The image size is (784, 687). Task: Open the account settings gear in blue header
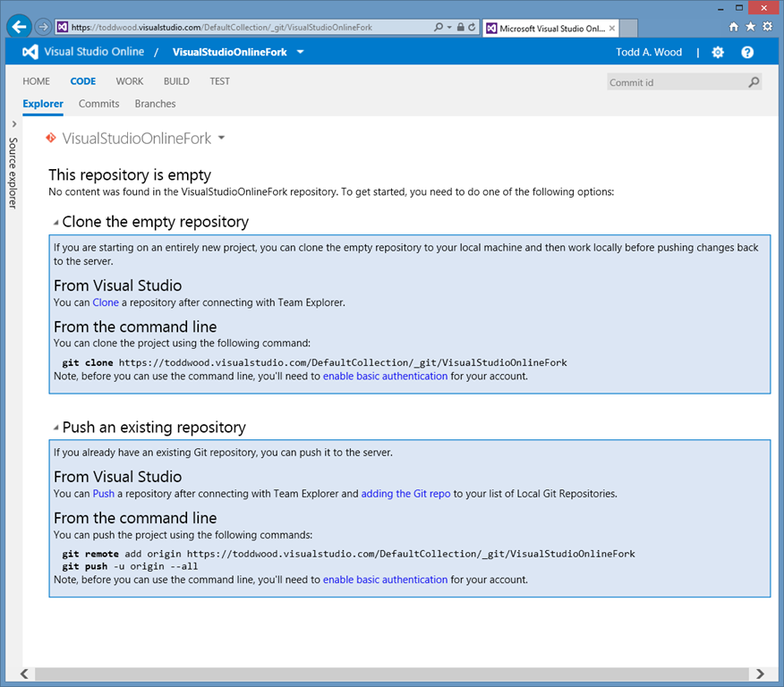click(x=718, y=52)
